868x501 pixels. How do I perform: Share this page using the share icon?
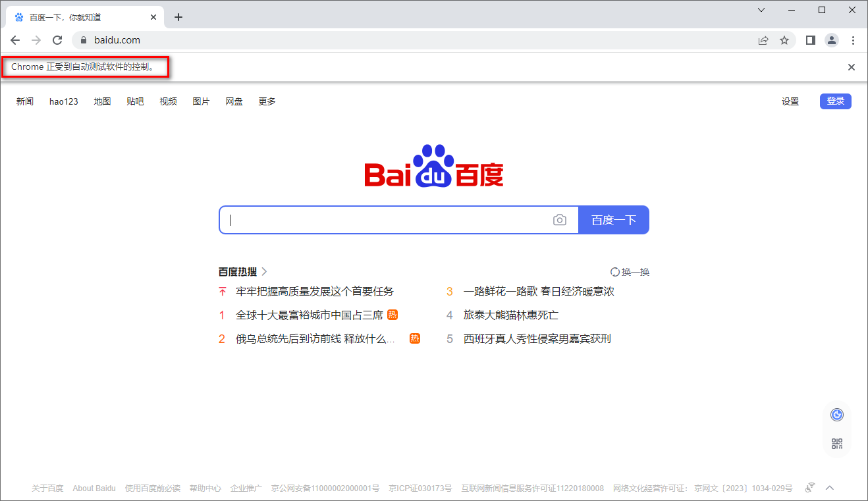763,40
